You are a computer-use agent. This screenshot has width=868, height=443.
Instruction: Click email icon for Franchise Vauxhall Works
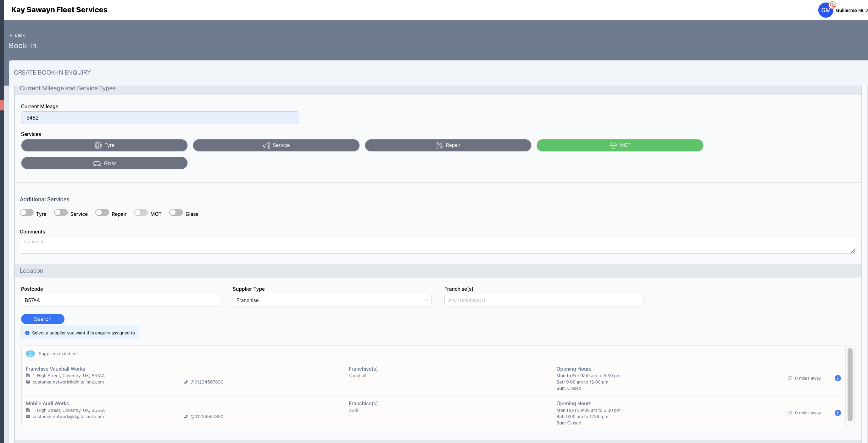pos(28,382)
